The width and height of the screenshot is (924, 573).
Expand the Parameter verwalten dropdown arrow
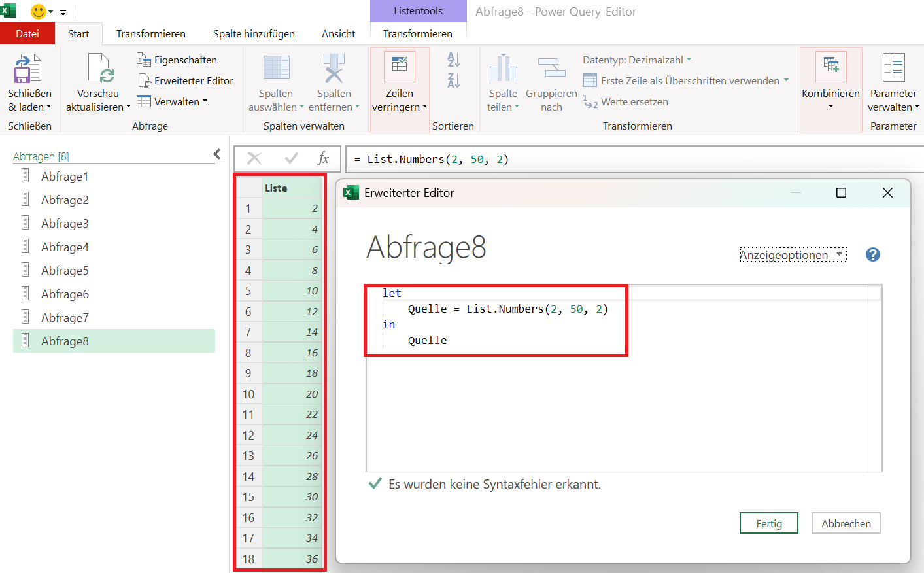point(917,107)
